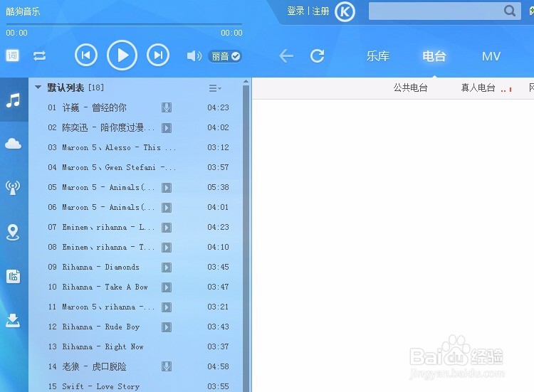Screen dimensions: 534x392
Task: Toggle lyrics display with 词 icon
Action: tap(12, 55)
